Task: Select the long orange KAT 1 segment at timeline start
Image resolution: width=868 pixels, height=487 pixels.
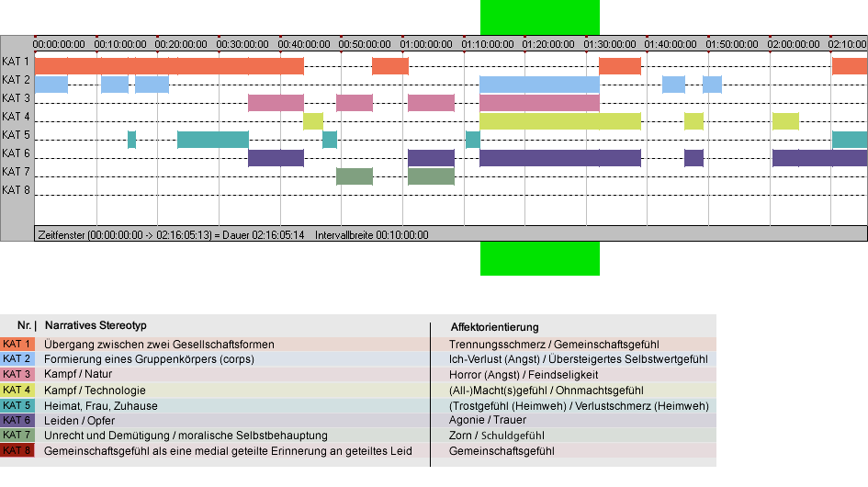Action: pyautogui.click(x=169, y=66)
